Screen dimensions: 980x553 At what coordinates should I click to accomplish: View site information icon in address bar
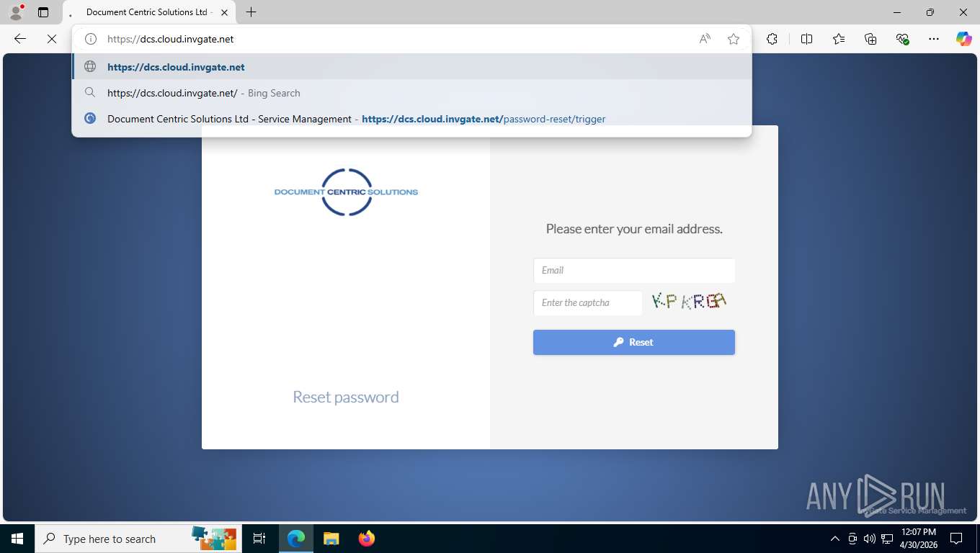tap(91, 39)
